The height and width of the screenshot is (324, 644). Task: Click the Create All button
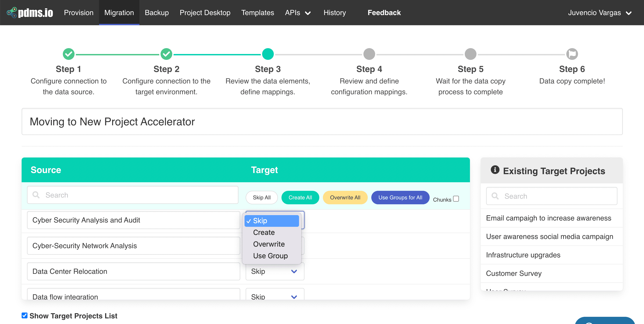[x=300, y=197]
